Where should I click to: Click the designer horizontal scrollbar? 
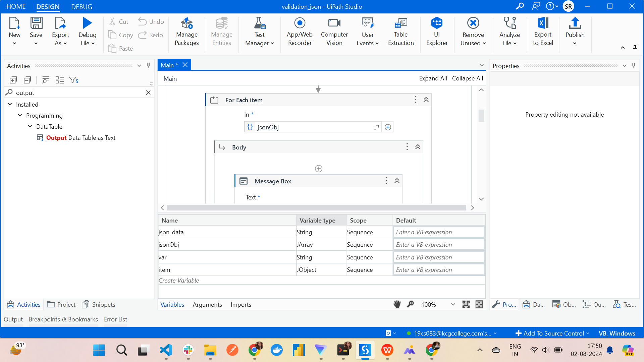coord(316,208)
